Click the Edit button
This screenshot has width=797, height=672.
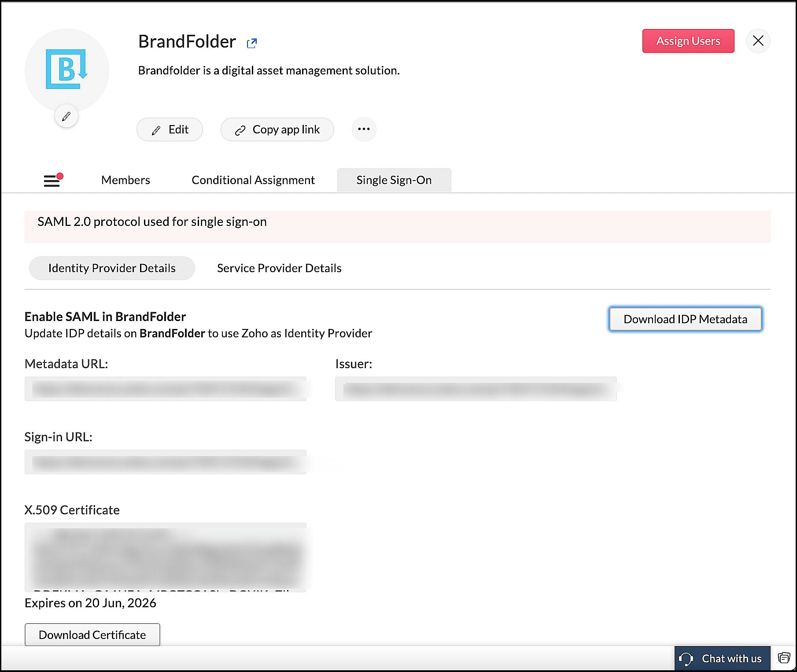pos(170,129)
